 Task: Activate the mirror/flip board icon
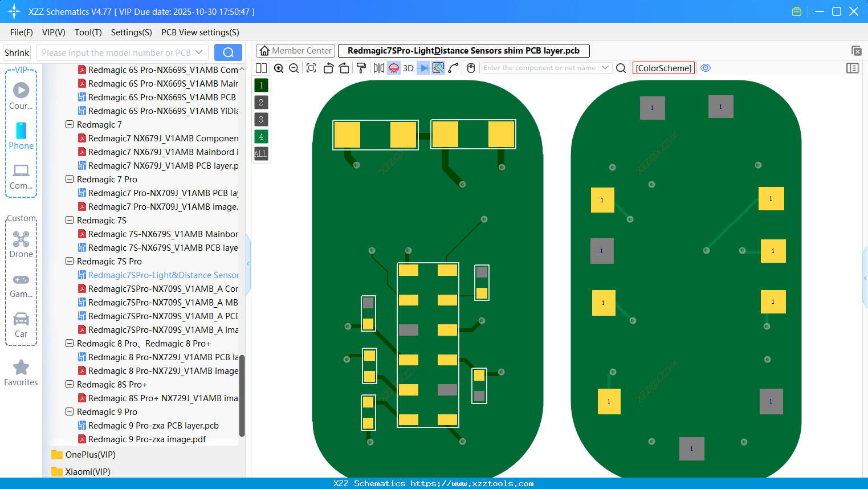point(378,68)
